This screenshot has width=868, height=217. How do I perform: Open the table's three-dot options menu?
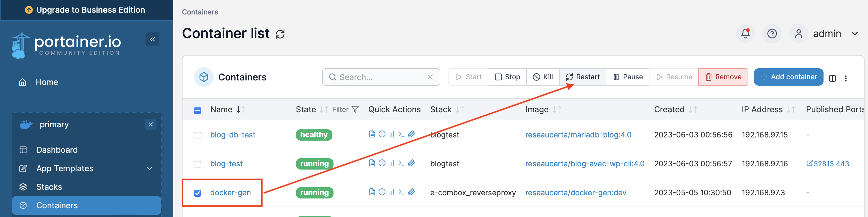(846, 78)
